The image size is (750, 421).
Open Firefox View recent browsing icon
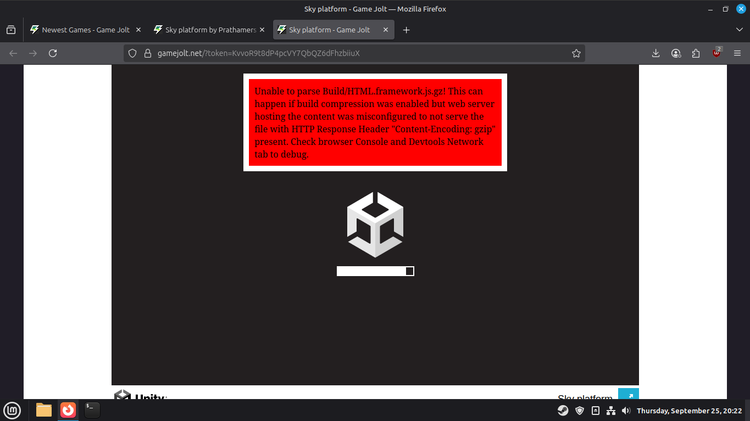(11, 30)
